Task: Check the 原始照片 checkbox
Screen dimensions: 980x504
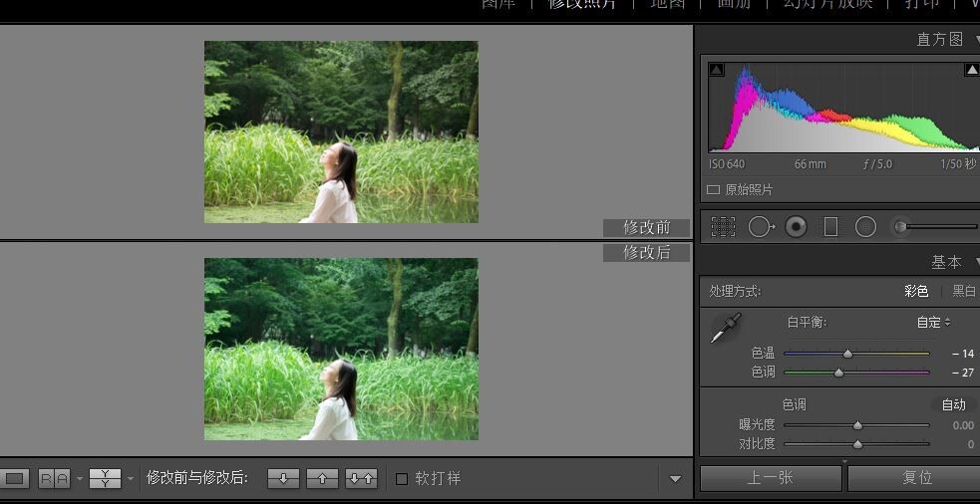Action: [x=713, y=190]
